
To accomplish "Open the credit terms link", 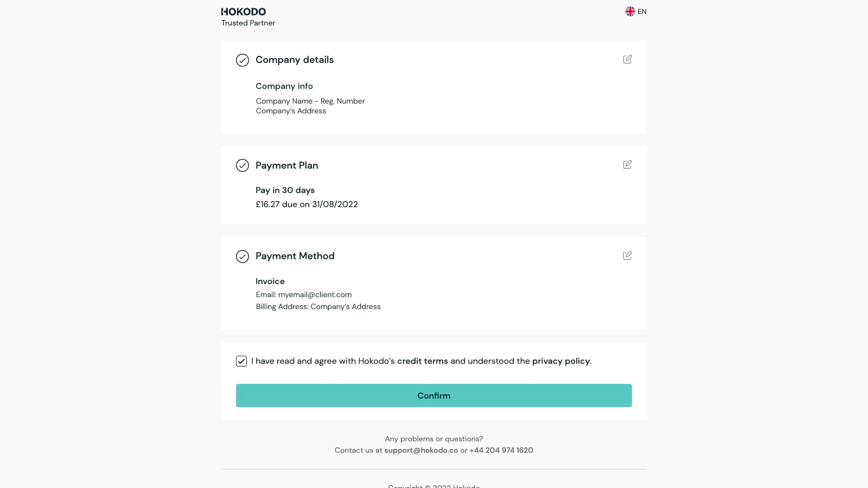I will point(423,361).
